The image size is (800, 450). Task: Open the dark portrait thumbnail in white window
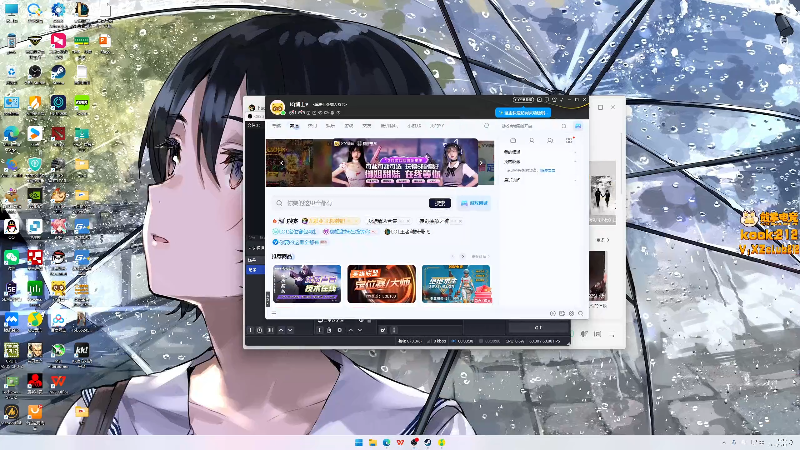point(597,277)
